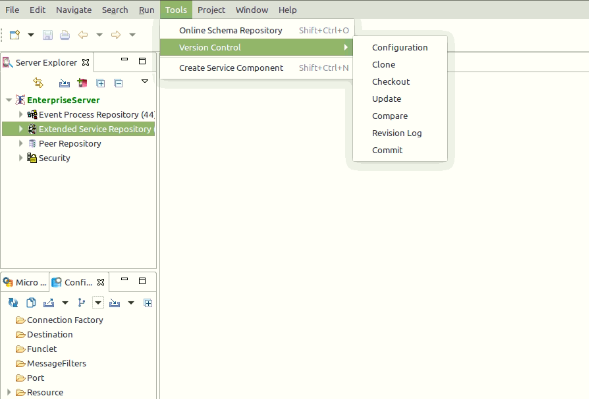The height and width of the screenshot is (399, 589).
Task: Expand the Peer Repository tree node
Action: pos(21,143)
